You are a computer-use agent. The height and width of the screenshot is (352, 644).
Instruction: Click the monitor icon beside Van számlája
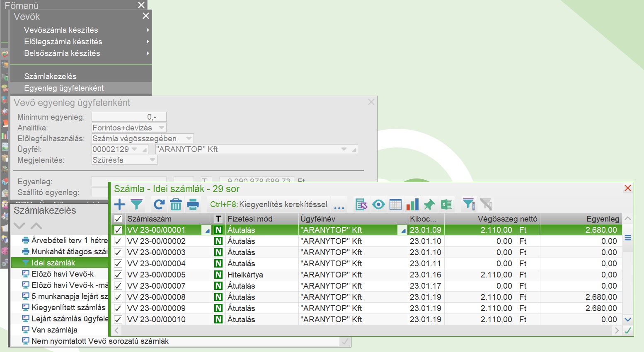pos(26,330)
